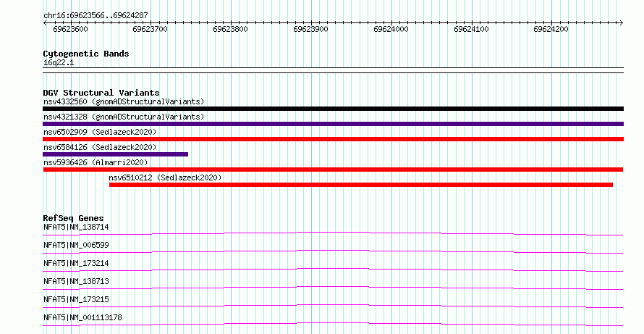Open transcript label NFAT5|NM_006599
This screenshot has width=644, height=334.
[76, 245]
